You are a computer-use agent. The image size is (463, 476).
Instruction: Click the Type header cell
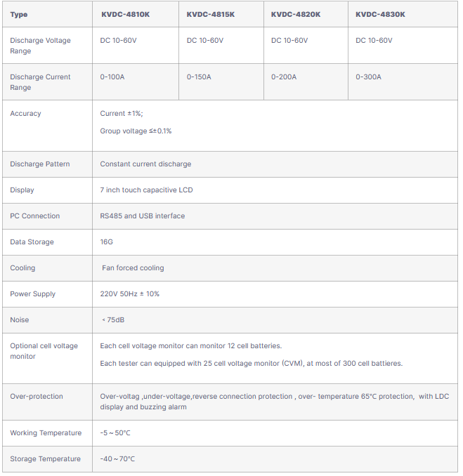coord(19,14)
